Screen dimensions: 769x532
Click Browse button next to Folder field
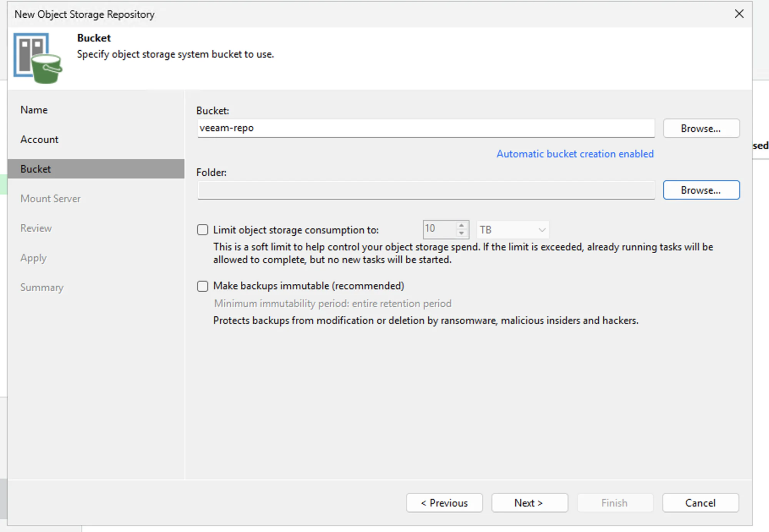(701, 190)
